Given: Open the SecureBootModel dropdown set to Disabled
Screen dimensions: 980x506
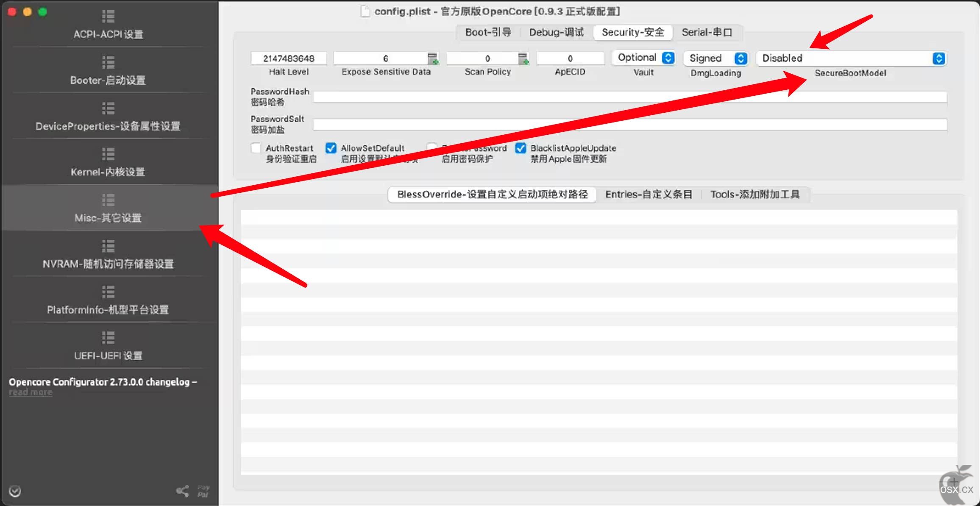Looking at the screenshot, I should 851,58.
